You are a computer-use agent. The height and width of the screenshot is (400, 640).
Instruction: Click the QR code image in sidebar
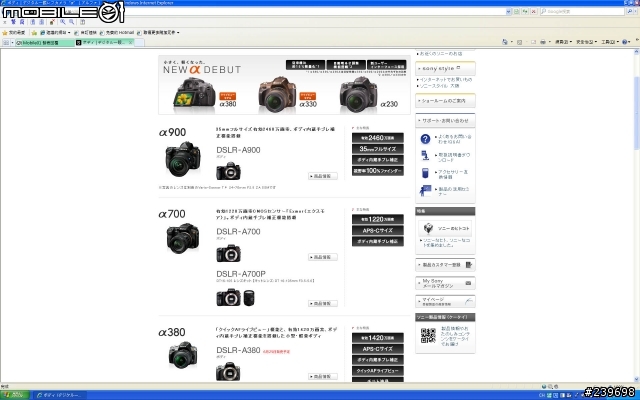428,336
